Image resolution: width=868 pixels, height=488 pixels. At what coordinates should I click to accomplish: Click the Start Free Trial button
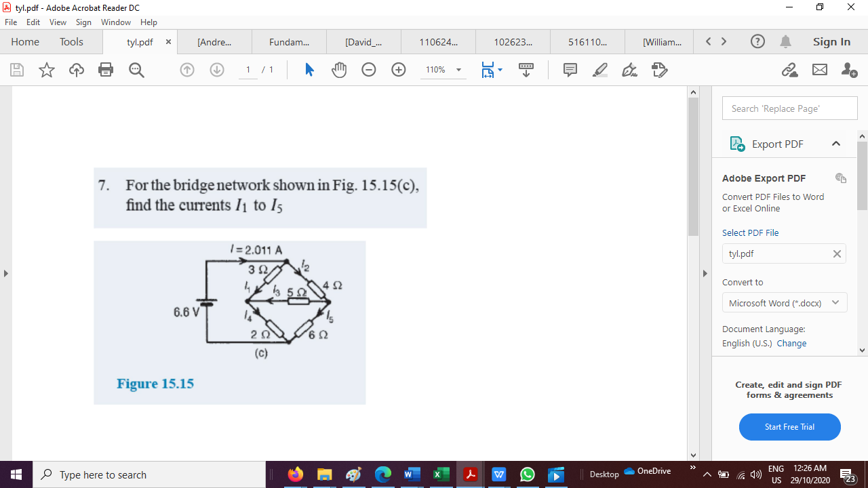(789, 427)
